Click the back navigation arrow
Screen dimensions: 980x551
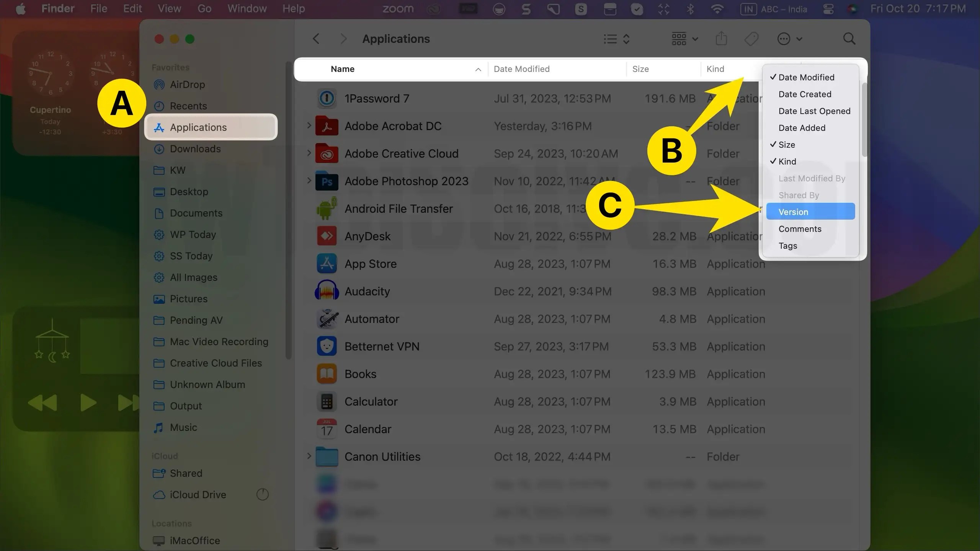click(316, 38)
